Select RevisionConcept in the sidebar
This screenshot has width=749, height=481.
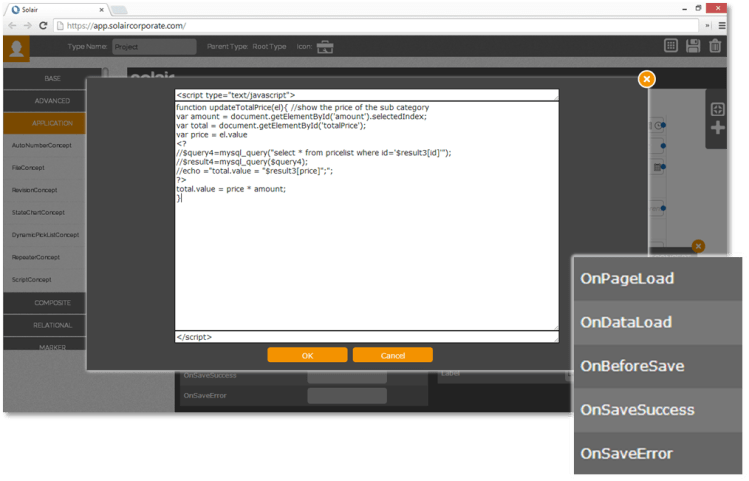(34, 190)
